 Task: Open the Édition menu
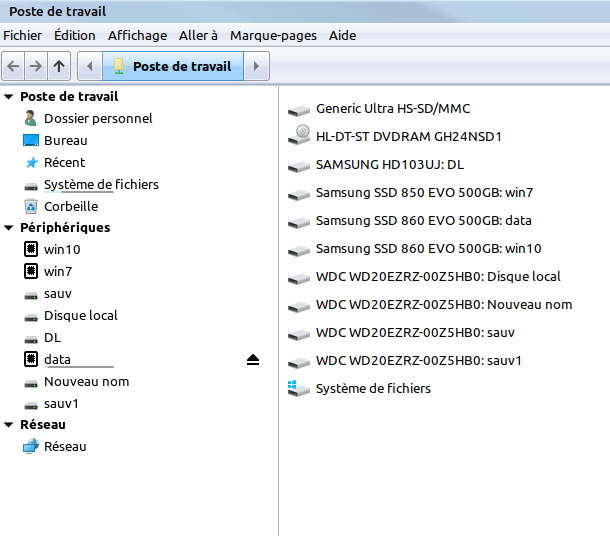[x=75, y=35]
